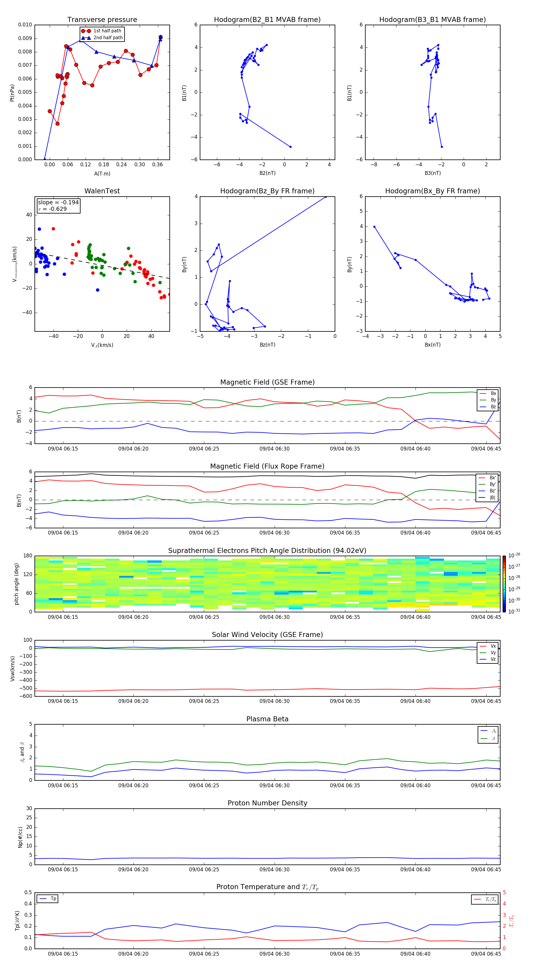
Task: Click 'Vy' in solar wind legend
Action: (x=488, y=652)
